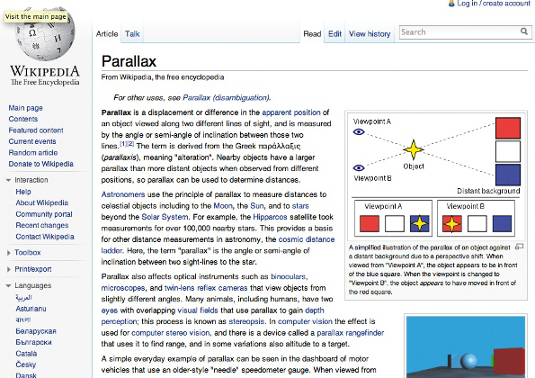Open the Contents sidebar link
The width and height of the screenshot is (535, 378).
click(x=23, y=119)
